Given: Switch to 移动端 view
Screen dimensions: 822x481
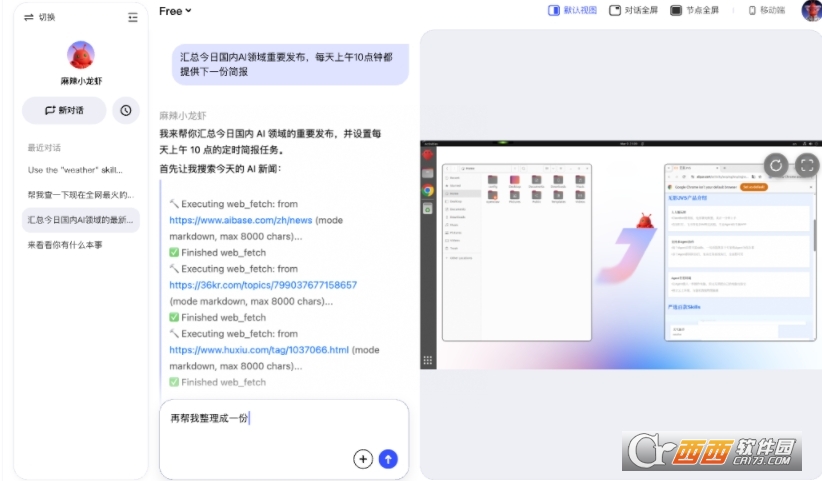Looking at the screenshot, I should click(x=766, y=10).
